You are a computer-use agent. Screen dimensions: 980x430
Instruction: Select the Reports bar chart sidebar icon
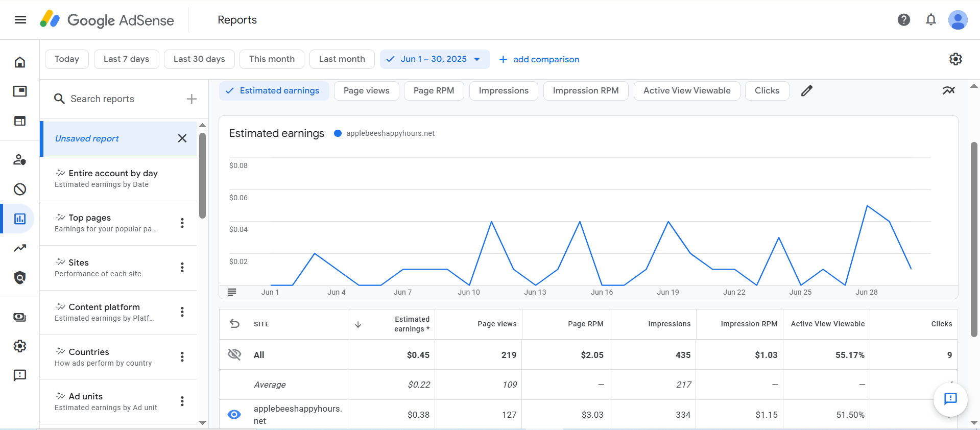pos(20,219)
